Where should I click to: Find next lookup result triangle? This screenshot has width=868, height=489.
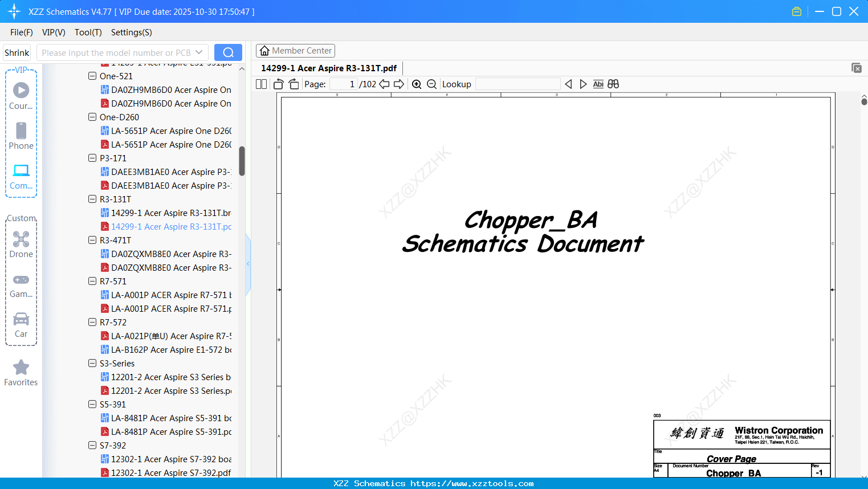coord(583,84)
